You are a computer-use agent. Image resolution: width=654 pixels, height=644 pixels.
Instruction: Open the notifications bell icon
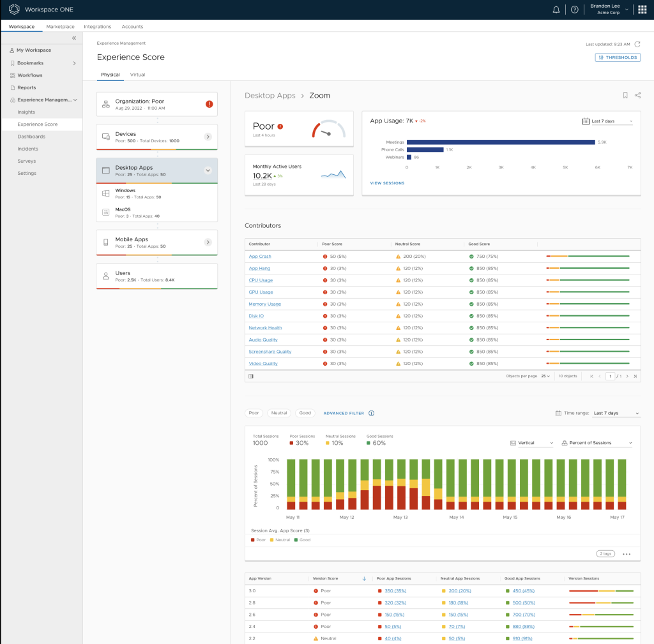point(556,10)
